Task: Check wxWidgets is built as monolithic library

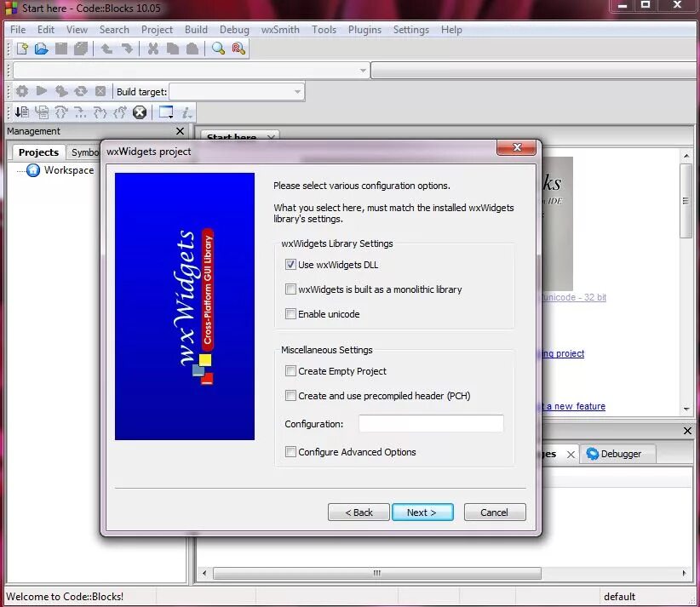Action: (x=290, y=289)
